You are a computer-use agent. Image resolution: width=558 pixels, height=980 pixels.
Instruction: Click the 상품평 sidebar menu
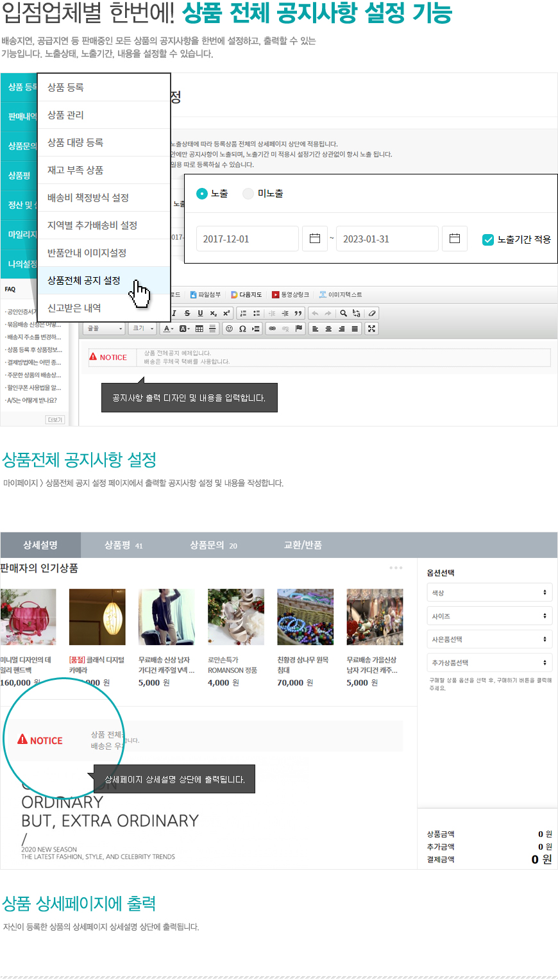point(19,175)
